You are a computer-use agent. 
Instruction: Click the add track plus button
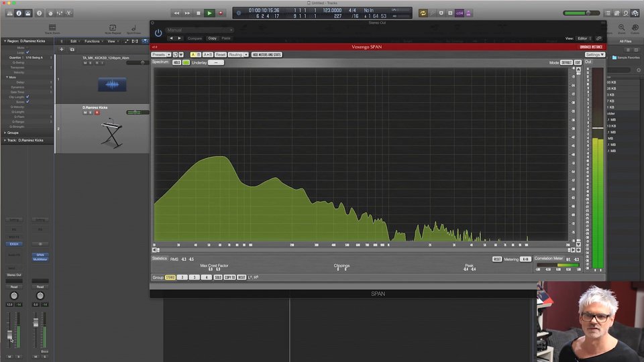coord(62,49)
